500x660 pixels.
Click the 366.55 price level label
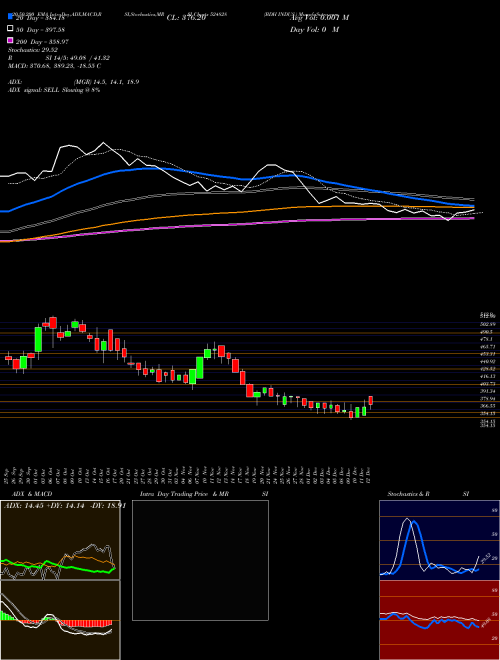click(487, 406)
